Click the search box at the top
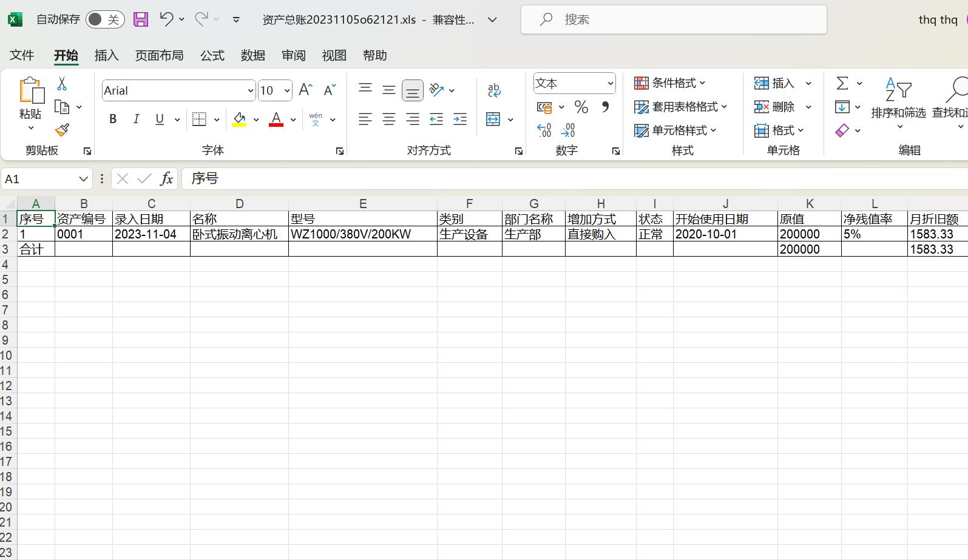This screenshot has width=968, height=560. point(674,19)
